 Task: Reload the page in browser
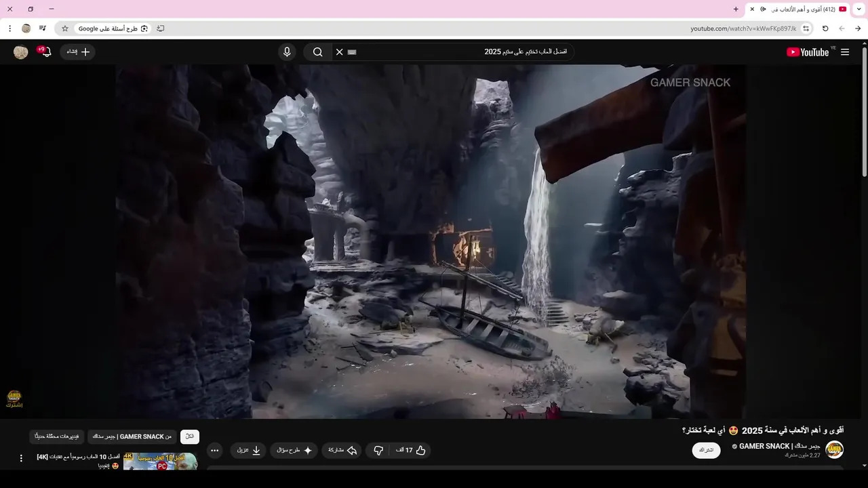(x=825, y=28)
